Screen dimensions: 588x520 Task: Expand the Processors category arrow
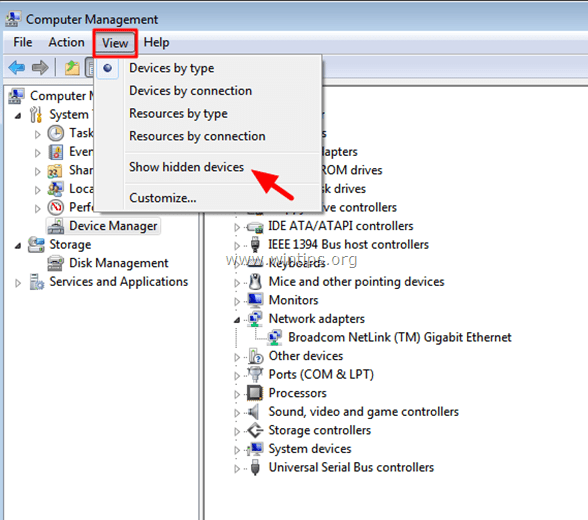coord(237,394)
